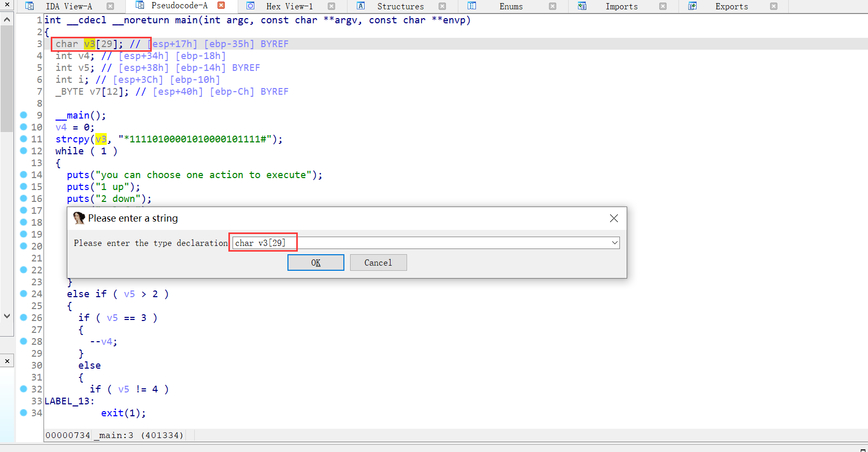
Task: Toggle breakpoint dot on line 11
Action: pos(23,139)
